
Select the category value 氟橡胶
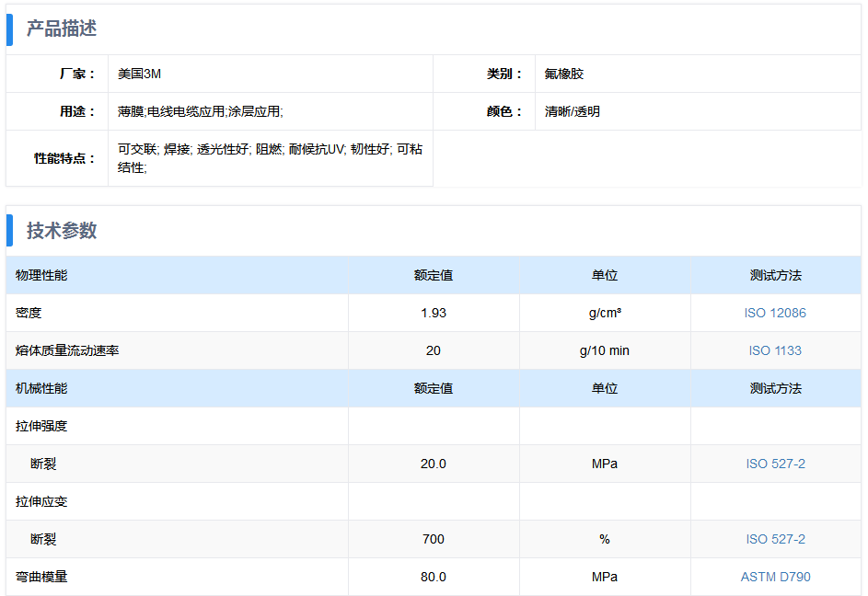(x=564, y=74)
